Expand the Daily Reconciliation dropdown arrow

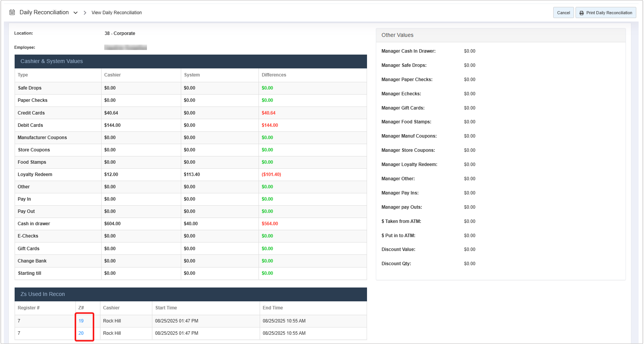(x=75, y=13)
